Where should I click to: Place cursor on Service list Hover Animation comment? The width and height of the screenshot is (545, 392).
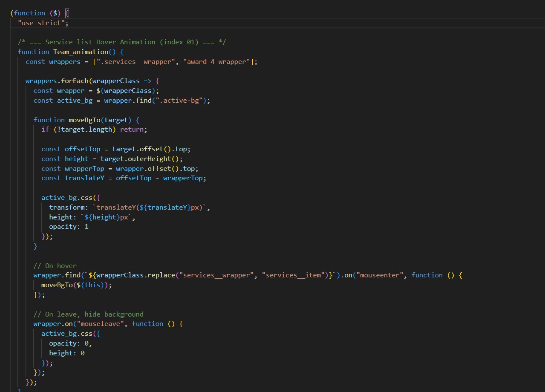tap(122, 42)
